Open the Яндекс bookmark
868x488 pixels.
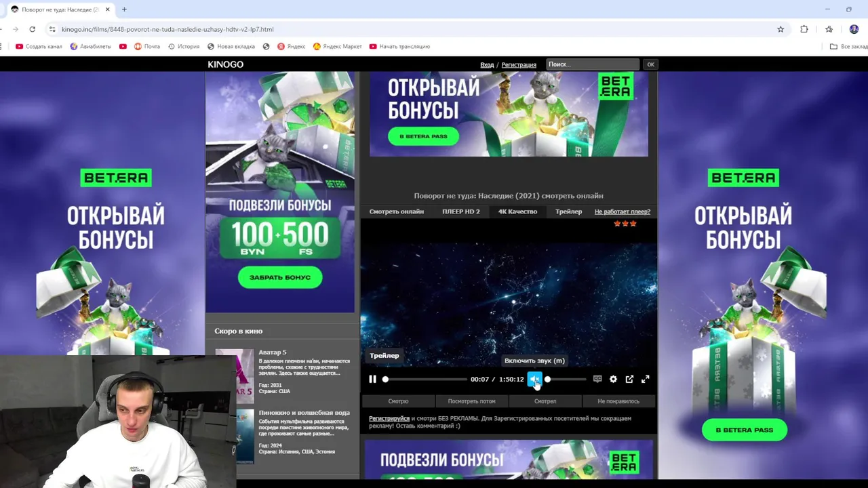tap(292, 47)
